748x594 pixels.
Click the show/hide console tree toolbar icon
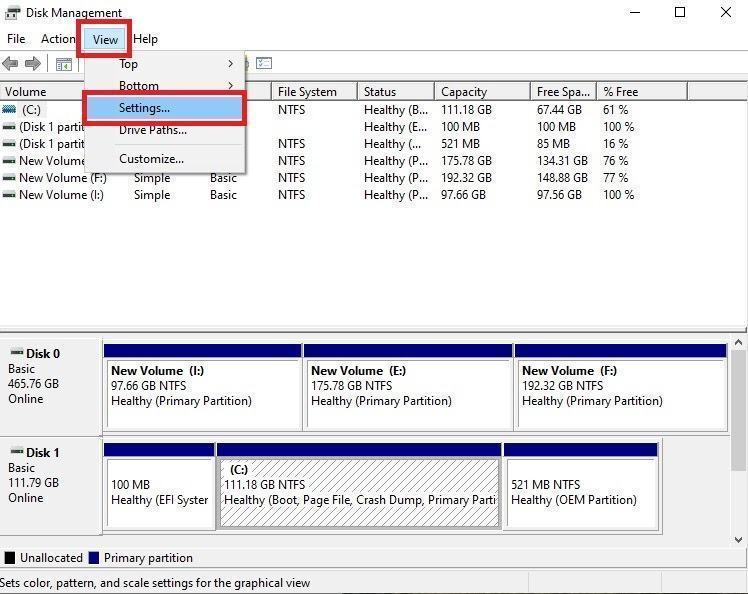coord(63,64)
